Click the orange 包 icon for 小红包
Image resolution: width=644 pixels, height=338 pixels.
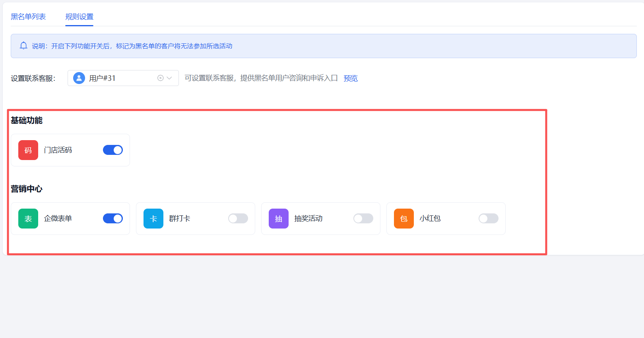tap(404, 219)
